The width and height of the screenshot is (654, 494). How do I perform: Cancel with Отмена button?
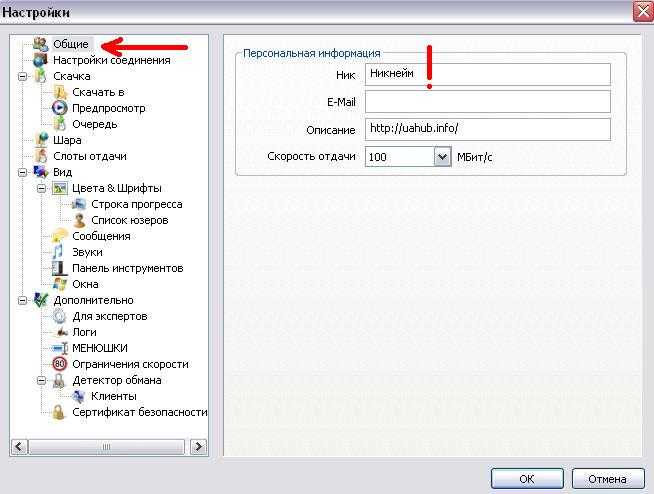pos(608,479)
